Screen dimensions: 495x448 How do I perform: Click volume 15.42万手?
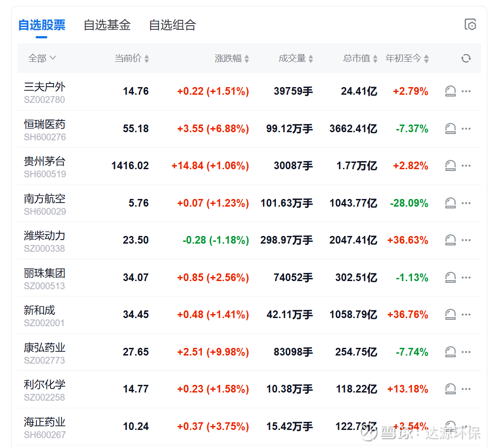point(289,426)
